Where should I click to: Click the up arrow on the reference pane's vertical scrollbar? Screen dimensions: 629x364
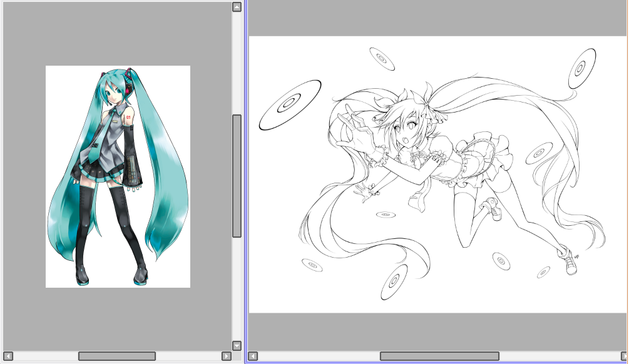pyautogui.click(x=237, y=8)
